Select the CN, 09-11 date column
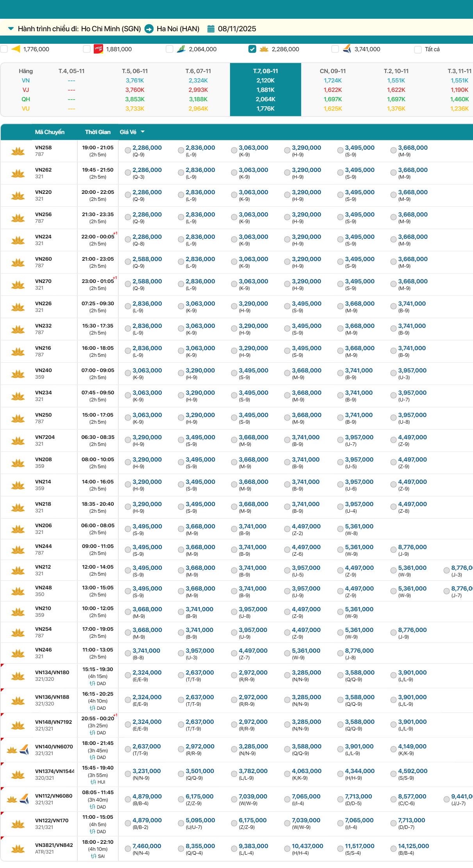473x868 pixels. pyautogui.click(x=332, y=89)
